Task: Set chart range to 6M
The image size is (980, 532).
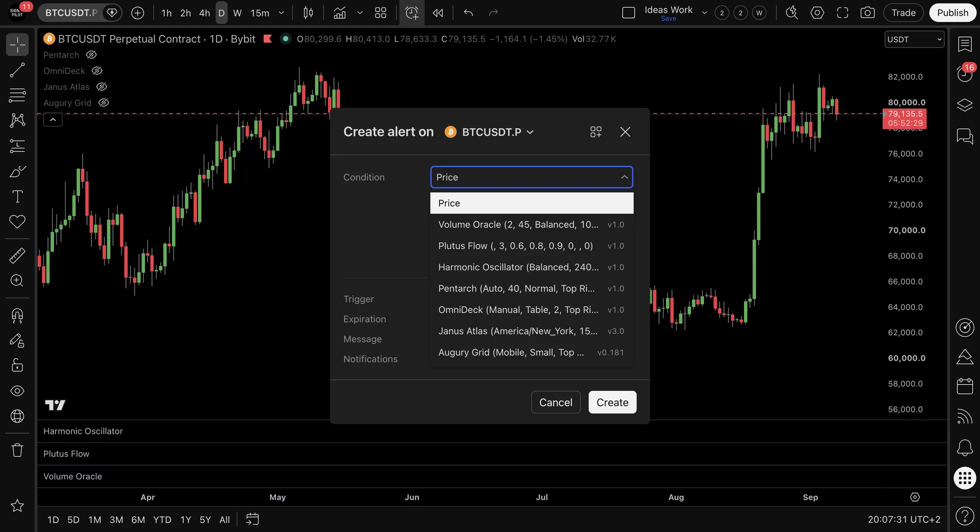Action: point(138,520)
